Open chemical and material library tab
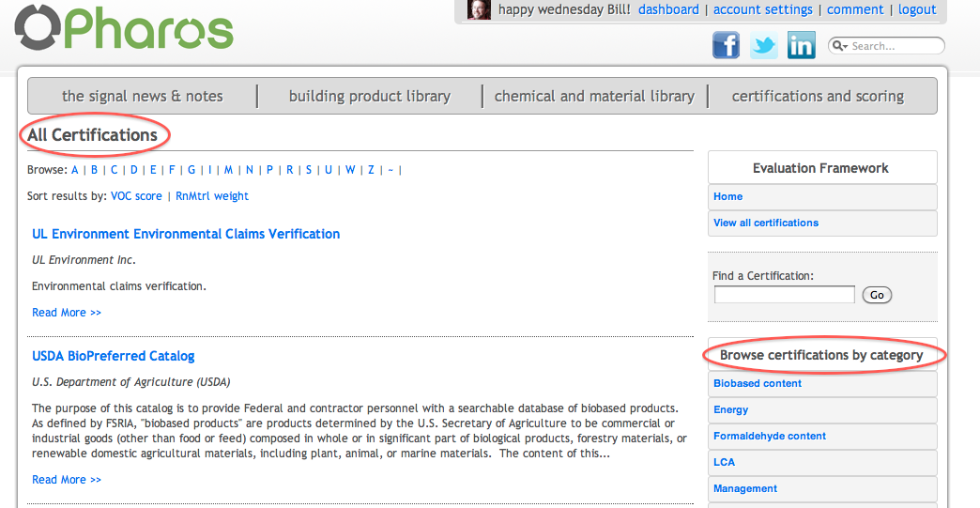 (594, 96)
